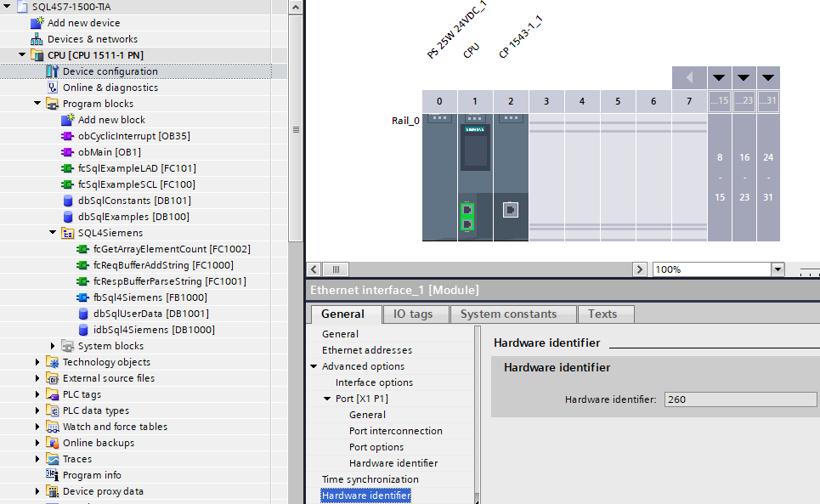Image resolution: width=820 pixels, height=504 pixels.
Task: Expand the PLC tags node
Action: click(x=37, y=394)
